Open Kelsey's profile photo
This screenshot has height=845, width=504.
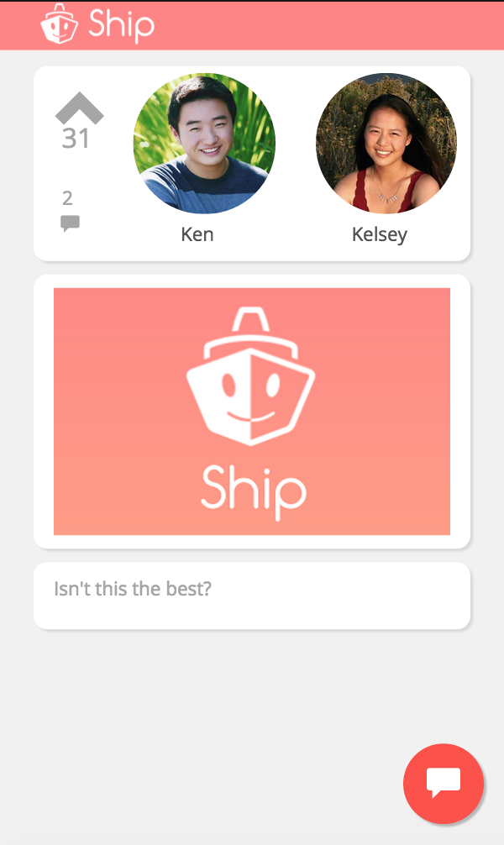[386, 144]
